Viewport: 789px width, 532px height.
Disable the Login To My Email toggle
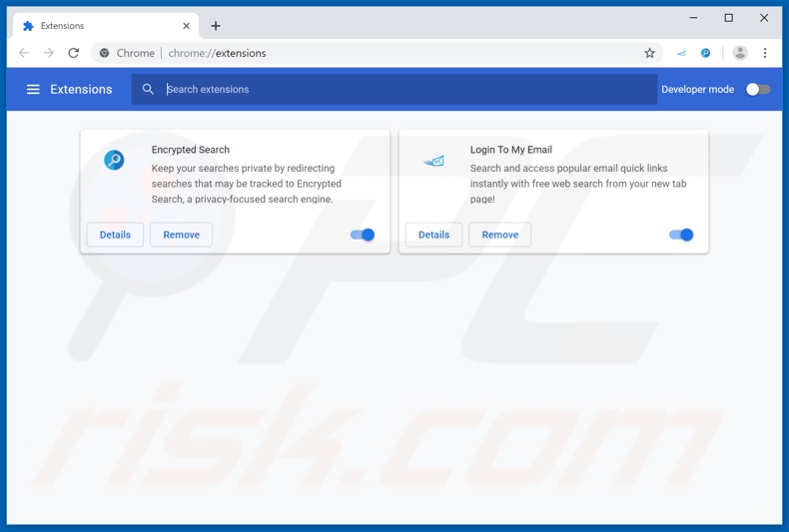pos(681,235)
